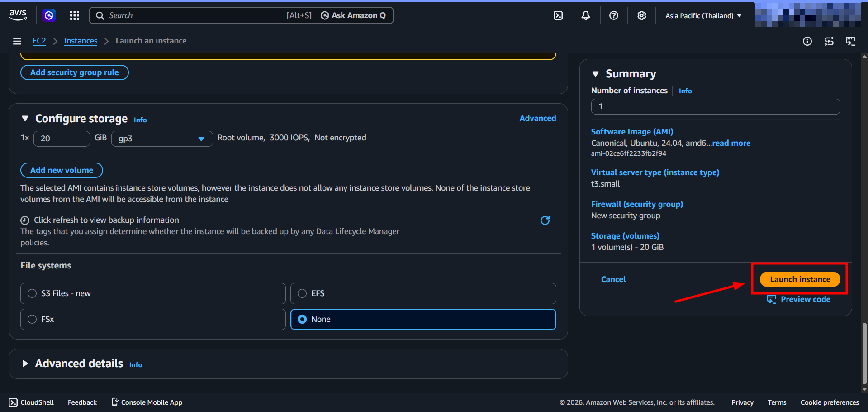This screenshot has height=412, width=868.
Task: Click the blue hexagon service shortcut icon
Action: [49, 15]
